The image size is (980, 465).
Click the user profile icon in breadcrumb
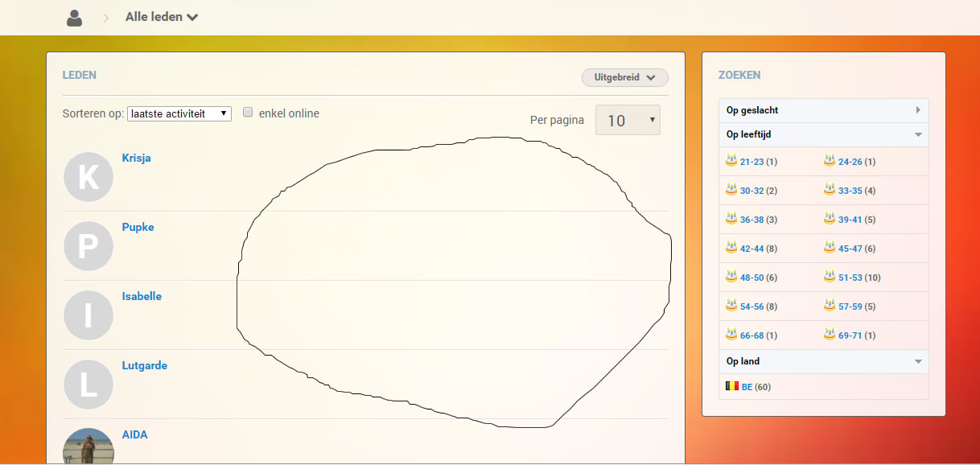click(x=75, y=18)
